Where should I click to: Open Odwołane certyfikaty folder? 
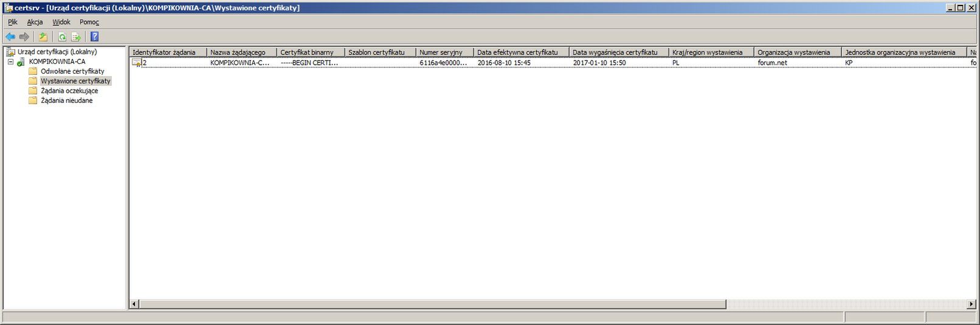click(72, 71)
